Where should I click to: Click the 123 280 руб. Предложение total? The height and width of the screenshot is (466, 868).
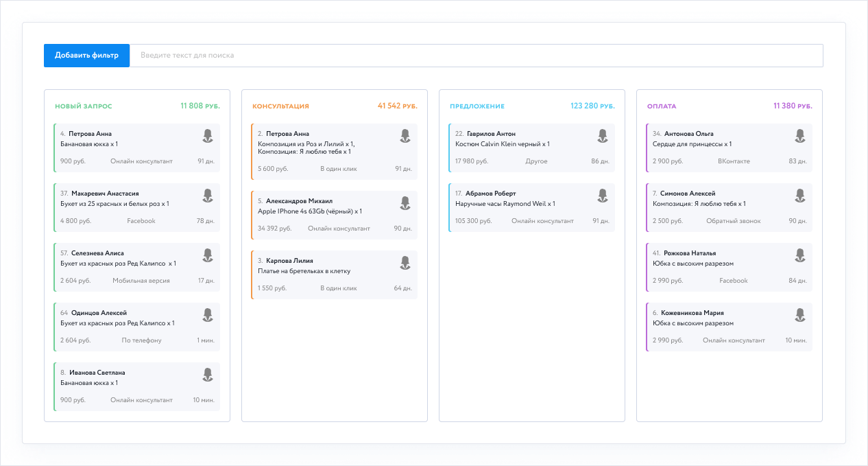pyautogui.click(x=592, y=106)
